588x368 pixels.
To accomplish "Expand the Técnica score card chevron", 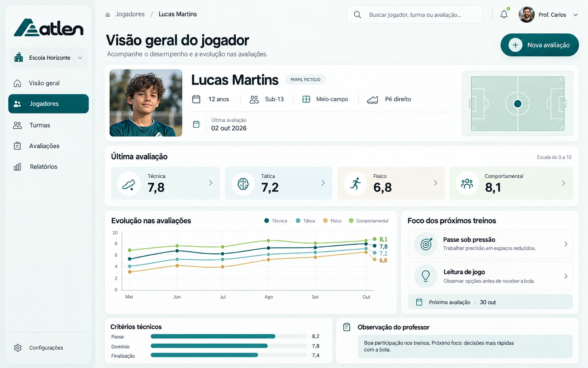I will tap(211, 183).
